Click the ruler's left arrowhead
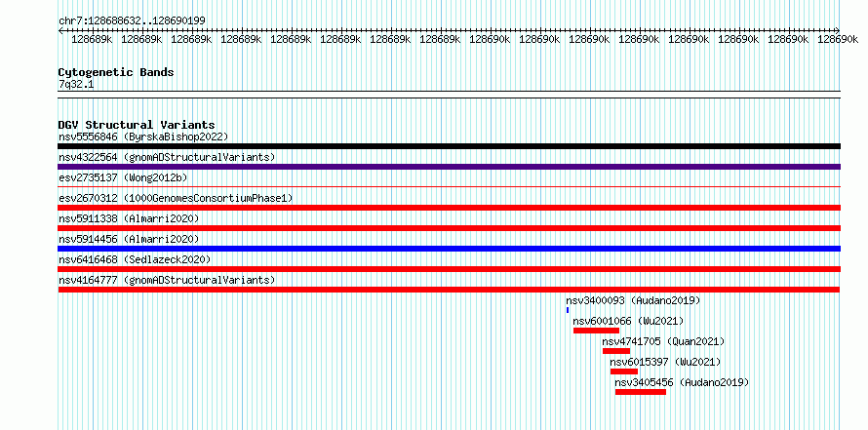 point(60,30)
